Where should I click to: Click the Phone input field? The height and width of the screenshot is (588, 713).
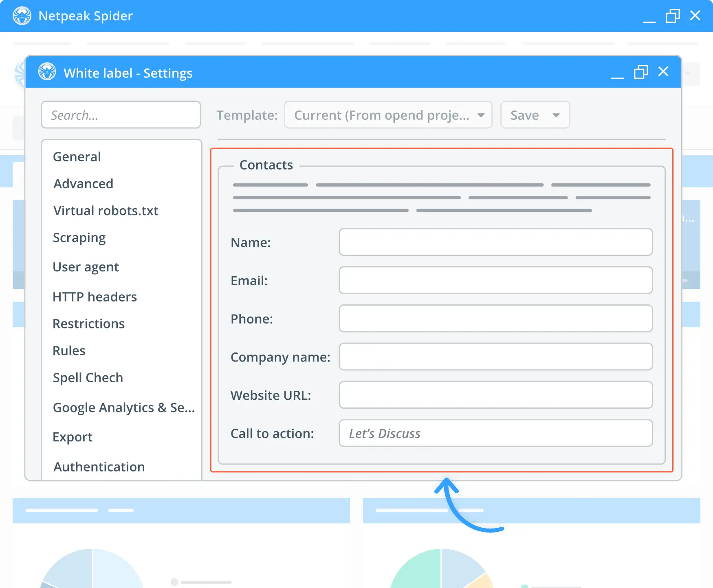click(x=495, y=318)
